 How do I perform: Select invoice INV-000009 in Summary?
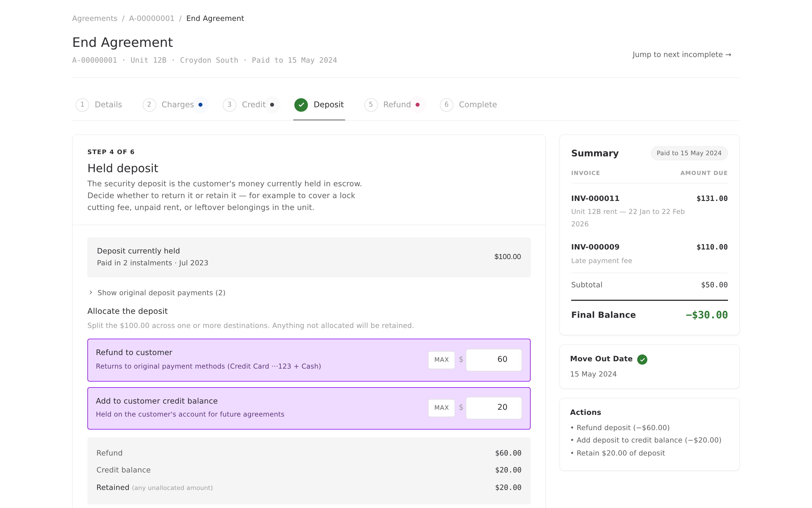tap(595, 247)
